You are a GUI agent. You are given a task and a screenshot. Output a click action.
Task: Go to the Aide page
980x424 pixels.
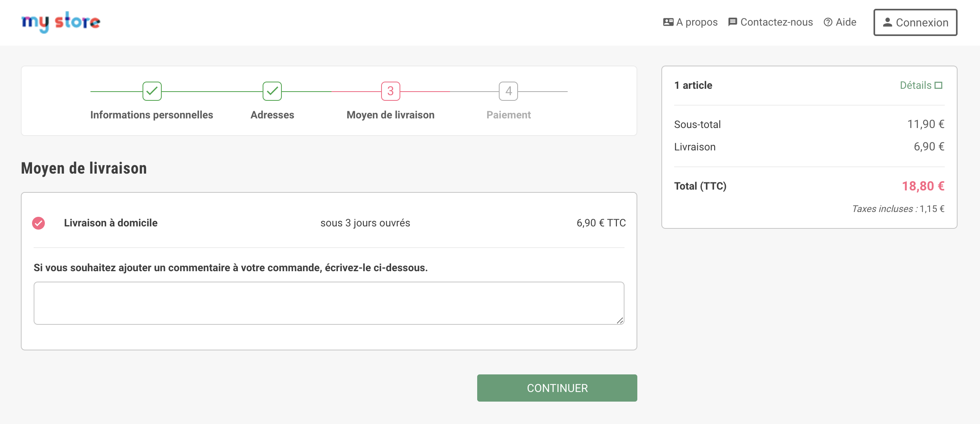[846, 22]
